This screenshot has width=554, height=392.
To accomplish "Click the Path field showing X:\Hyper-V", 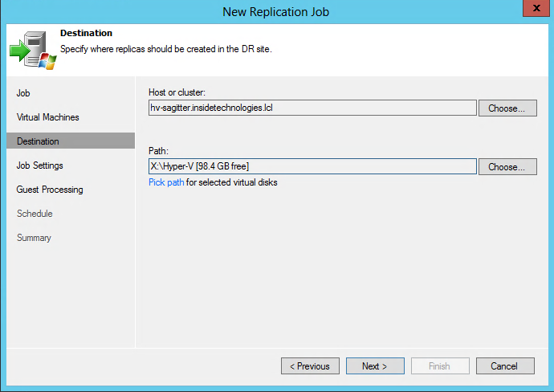I will 313,167.
